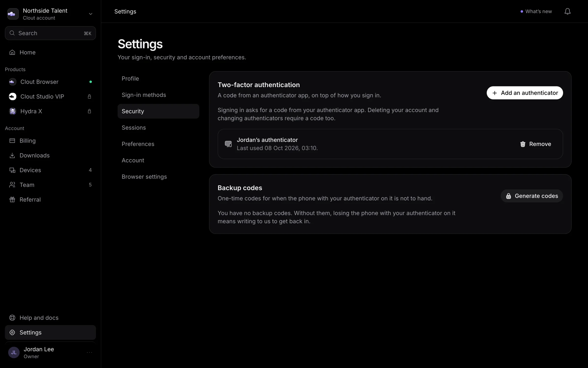Viewport: 588px width, 368px height.
Task: Select the Security settings tab
Action: coord(158,111)
